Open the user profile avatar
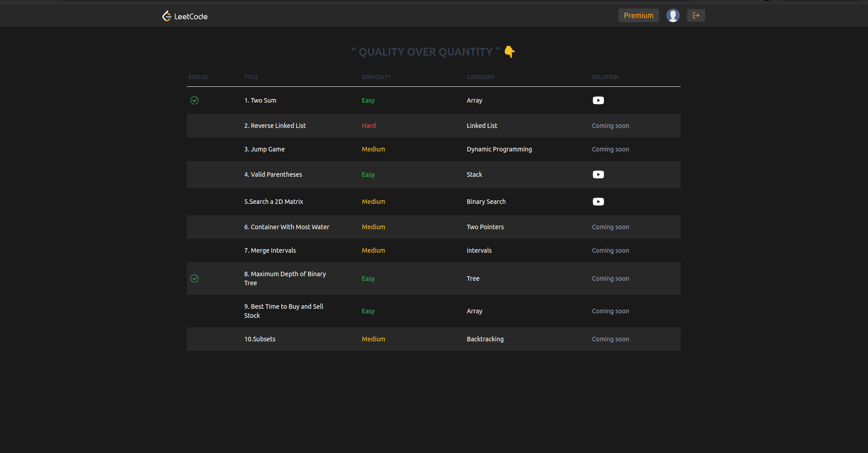Image resolution: width=868 pixels, height=453 pixels. pyautogui.click(x=673, y=15)
